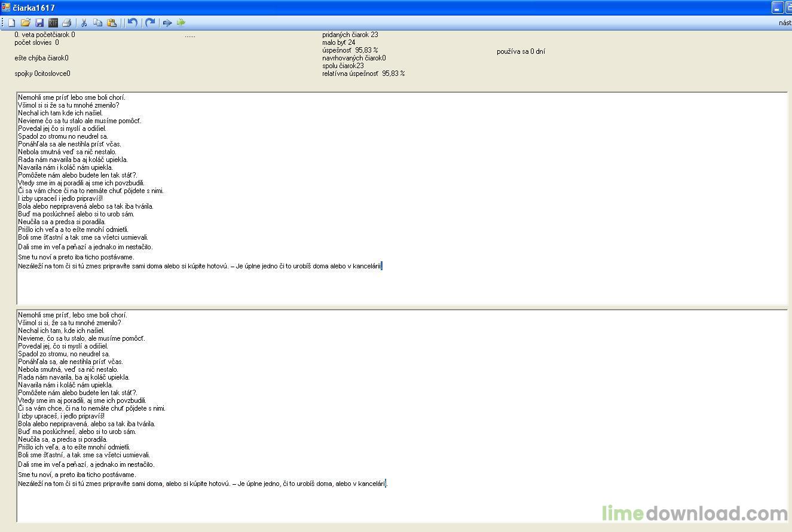Viewport: 792px width, 532px height.
Task: Click the 'málo byť 24' label
Action: (x=339, y=42)
